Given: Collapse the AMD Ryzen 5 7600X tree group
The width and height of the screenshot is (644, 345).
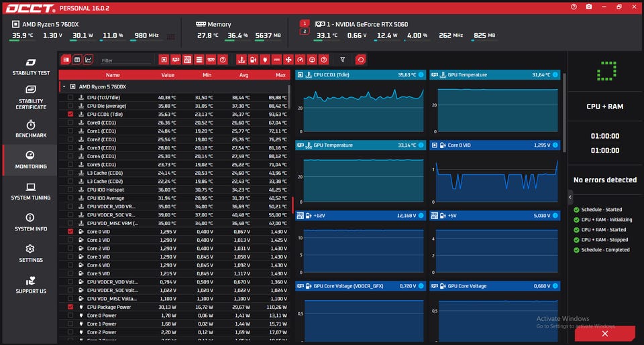Looking at the screenshot, I should [x=64, y=86].
